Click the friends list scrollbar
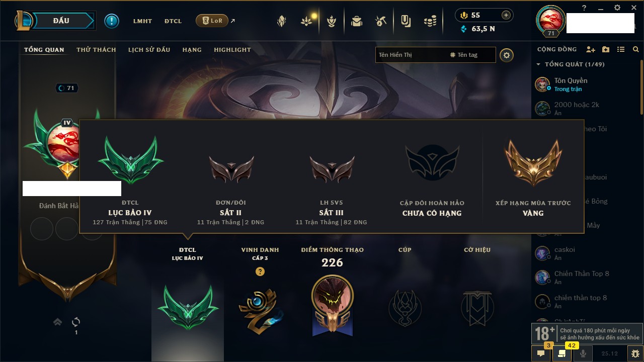This screenshot has width=644, height=362. click(x=641, y=86)
